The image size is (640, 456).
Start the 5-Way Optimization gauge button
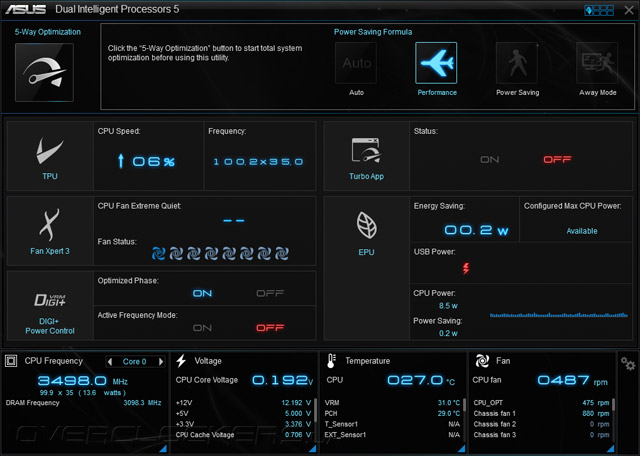44,72
